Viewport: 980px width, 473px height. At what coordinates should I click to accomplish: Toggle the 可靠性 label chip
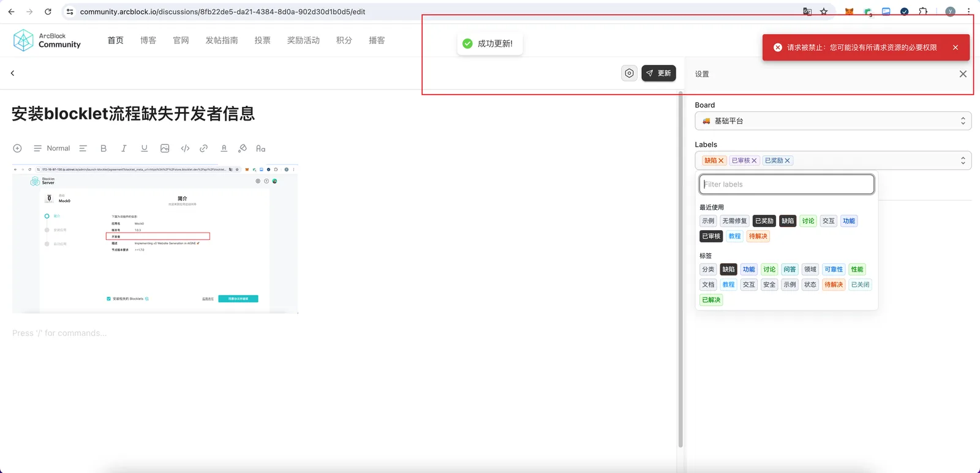click(834, 269)
